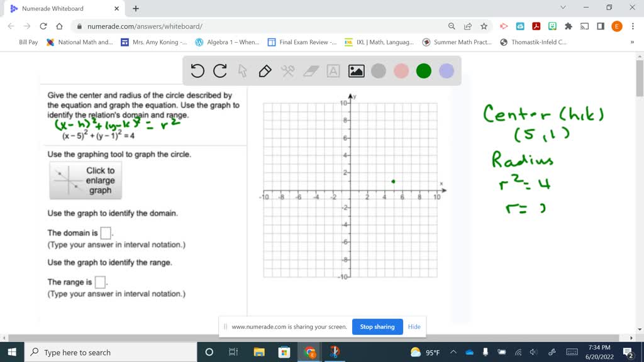This screenshot has width=644, height=362.
Task: Hide the screen sharing bar
Action: (414, 327)
